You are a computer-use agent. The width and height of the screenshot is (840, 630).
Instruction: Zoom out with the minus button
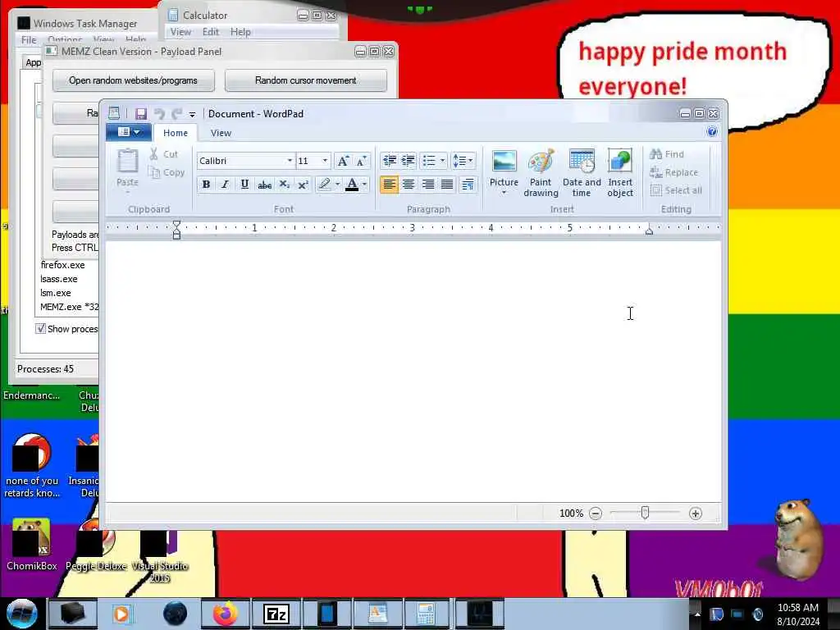pyautogui.click(x=596, y=514)
